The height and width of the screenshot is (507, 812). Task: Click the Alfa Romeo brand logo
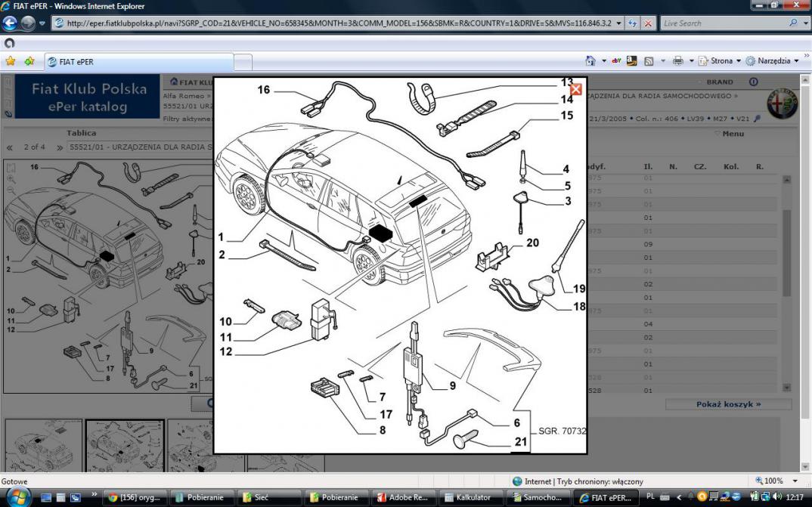[x=782, y=104]
